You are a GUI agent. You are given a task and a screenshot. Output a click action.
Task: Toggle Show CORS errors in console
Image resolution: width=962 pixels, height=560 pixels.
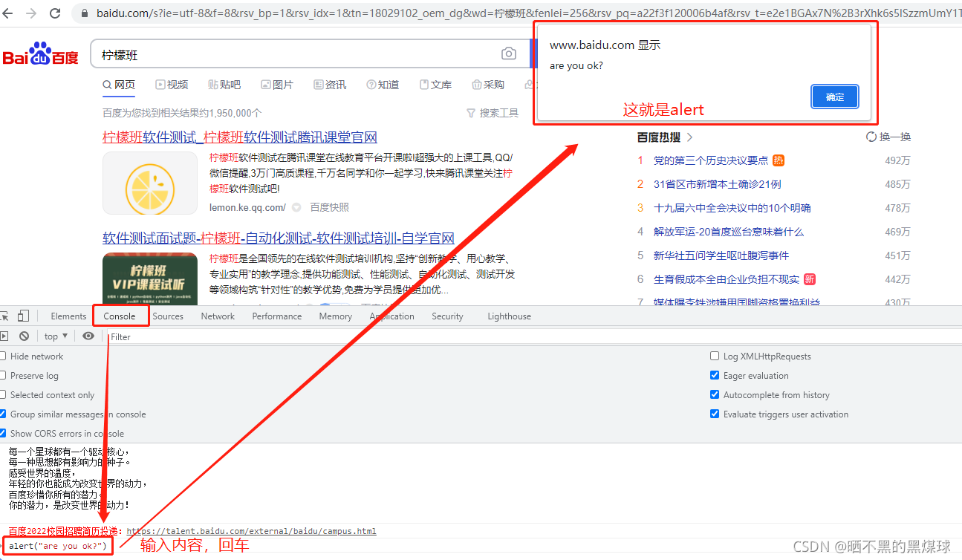coord(4,434)
